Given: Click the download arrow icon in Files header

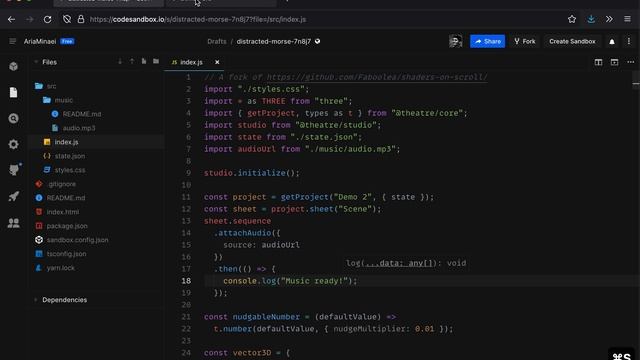Looking at the screenshot, I should tap(120, 62).
